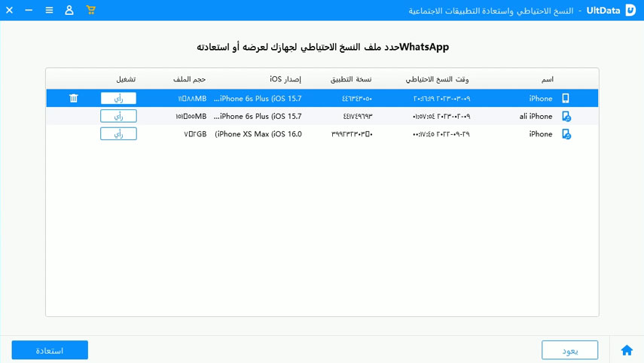Screen dimensions: 644x363
Task: Click backup icon of iPhone XS Max row
Action: tap(566, 134)
